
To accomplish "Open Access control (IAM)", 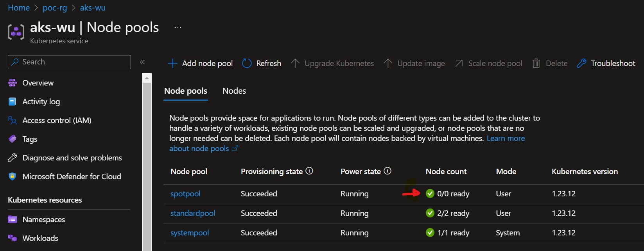I will point(57,120).
